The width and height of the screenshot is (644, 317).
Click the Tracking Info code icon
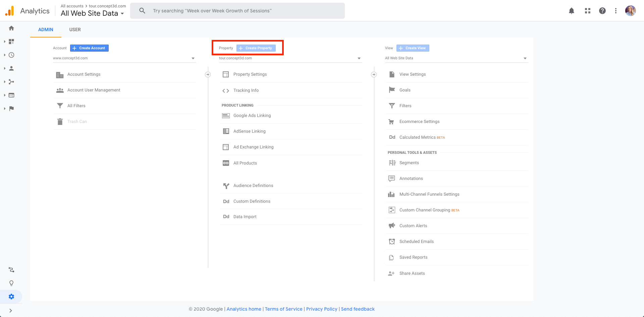coord(226,90)
